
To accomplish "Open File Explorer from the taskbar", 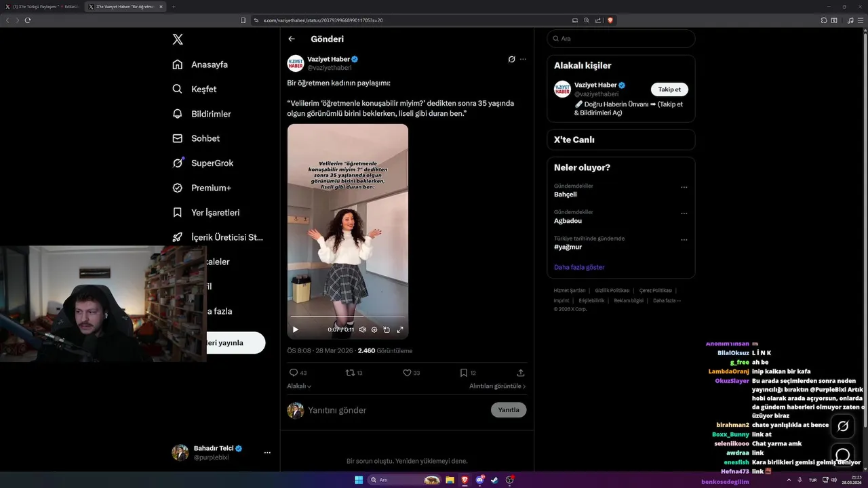I will click(x=450, y=480).
